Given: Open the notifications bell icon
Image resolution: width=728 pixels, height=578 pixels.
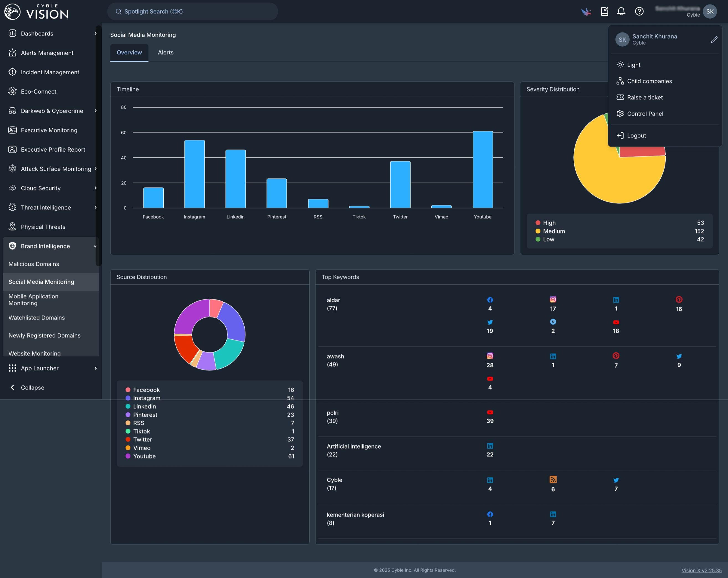Looking at the screenshot, I should (x=621, y=11).
